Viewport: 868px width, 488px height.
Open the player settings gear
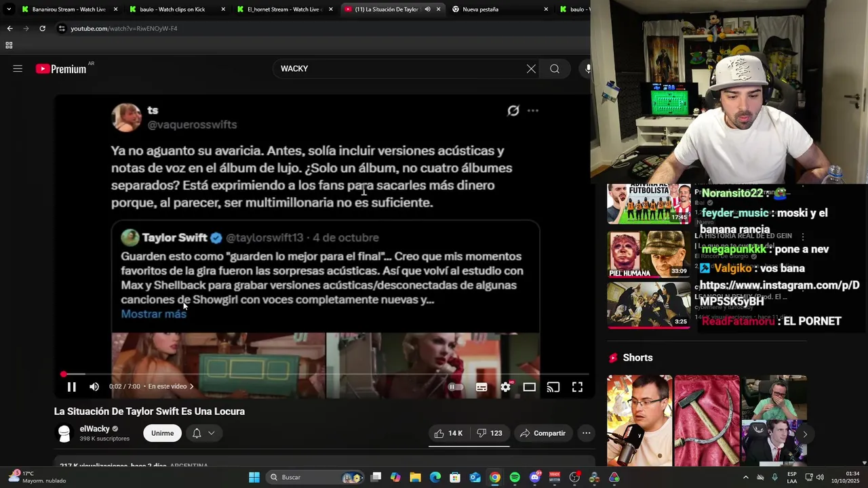pos(505,387)
